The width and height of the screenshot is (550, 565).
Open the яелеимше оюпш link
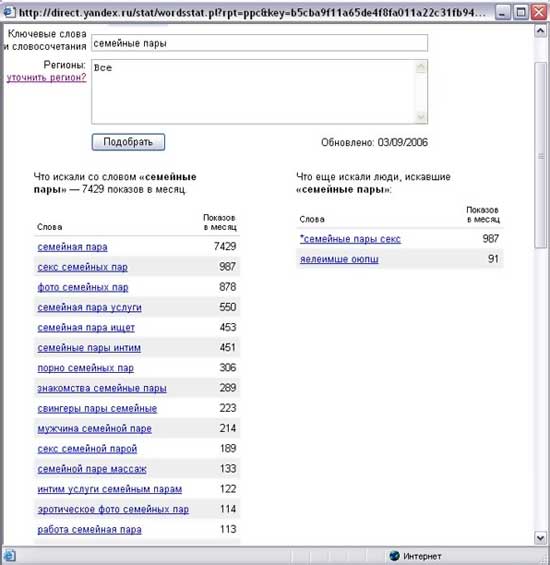point(339,259)
